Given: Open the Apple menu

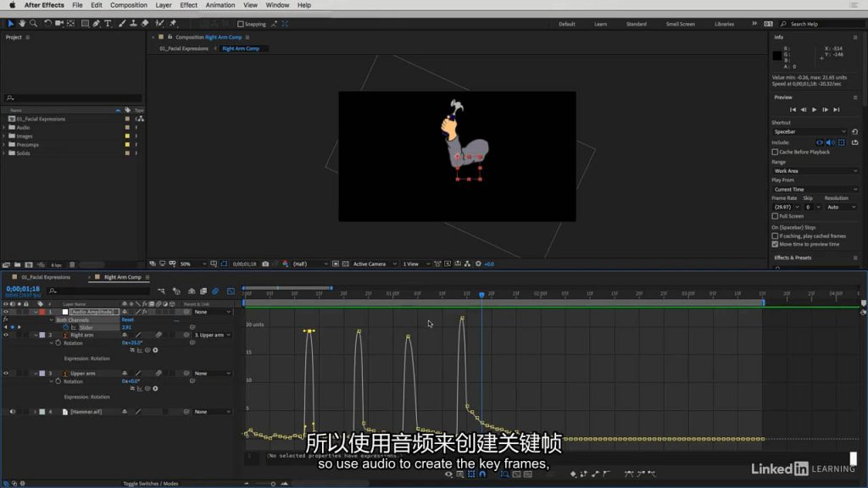Looking at the screenshot, I should (12, 5).
